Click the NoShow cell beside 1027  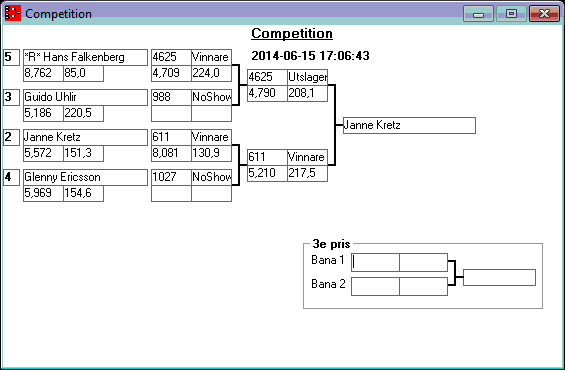click(x=212, y=177)
